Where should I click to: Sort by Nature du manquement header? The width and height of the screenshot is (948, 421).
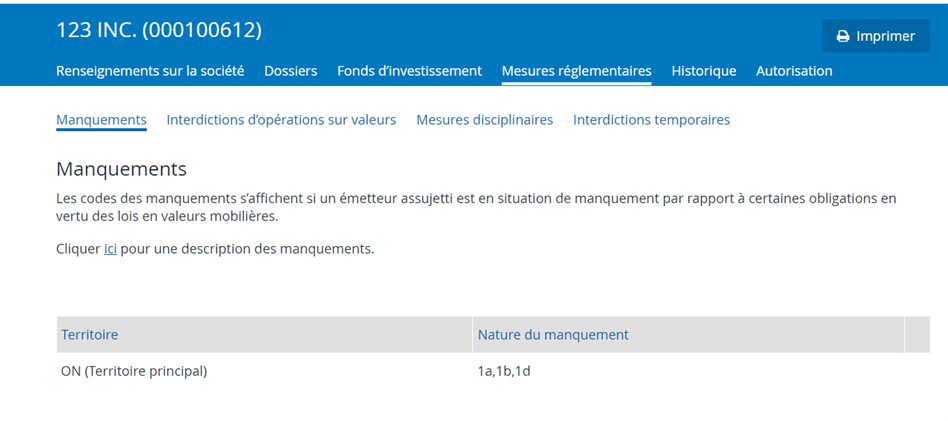553,335
